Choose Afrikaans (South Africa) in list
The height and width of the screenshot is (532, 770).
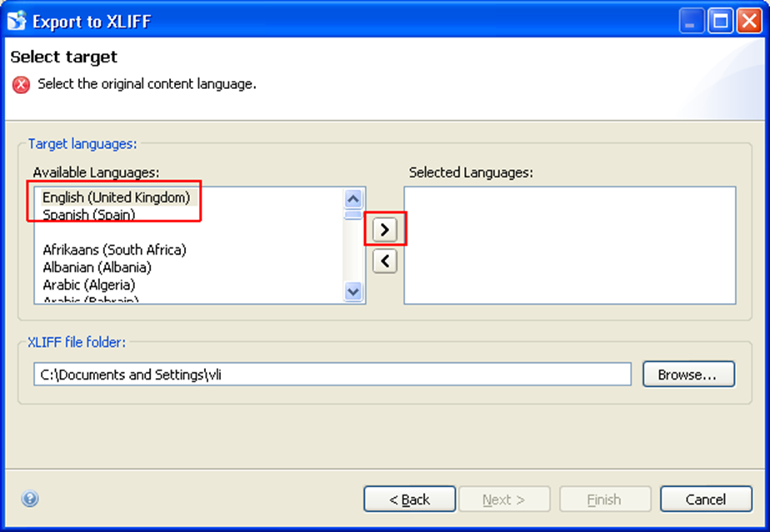tap(114, 250)
